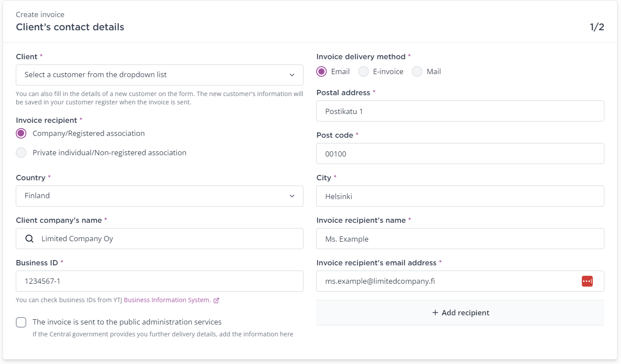
Task: Click the Invoice delivery method label
Action: pos(361,57)
